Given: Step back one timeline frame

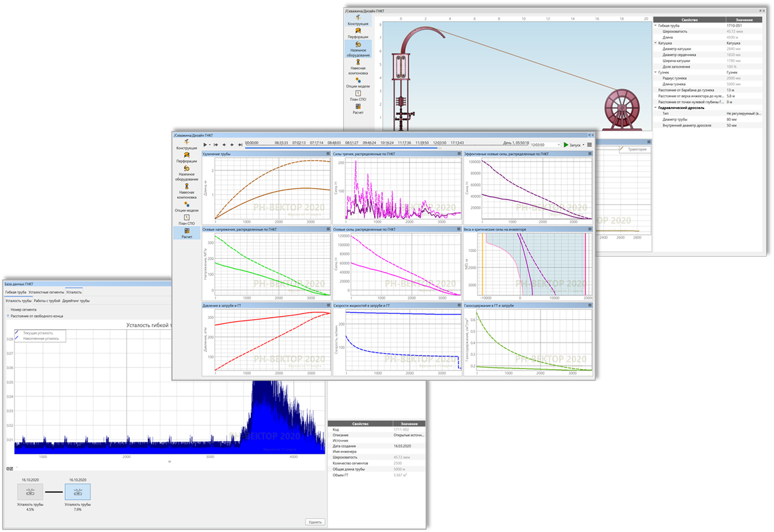Looking at the screenshot, I should tap(224, 145).
